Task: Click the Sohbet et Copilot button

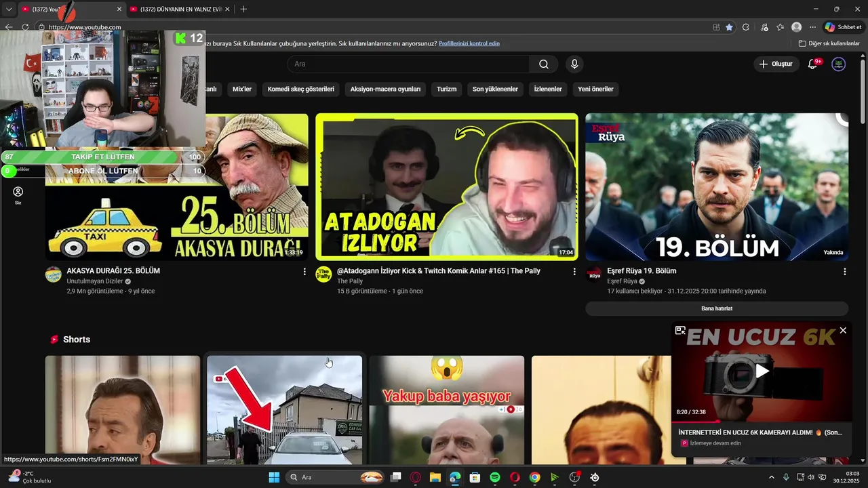Action: (843, 27)
